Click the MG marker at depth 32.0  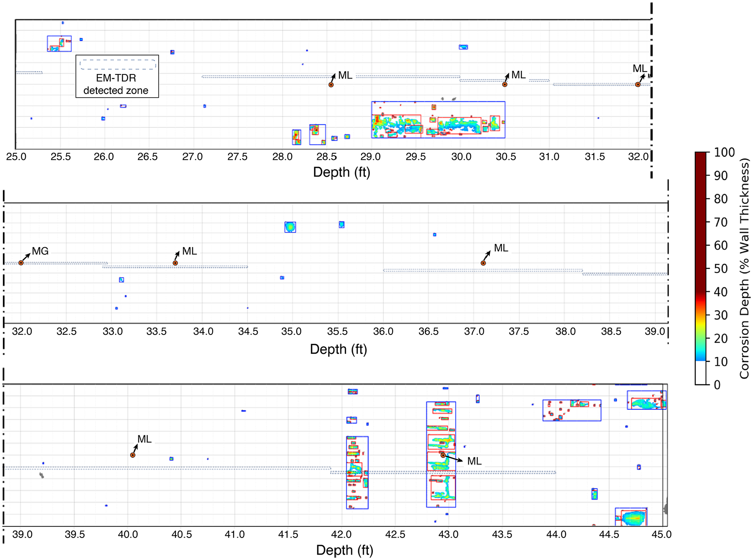pos(21,263)
